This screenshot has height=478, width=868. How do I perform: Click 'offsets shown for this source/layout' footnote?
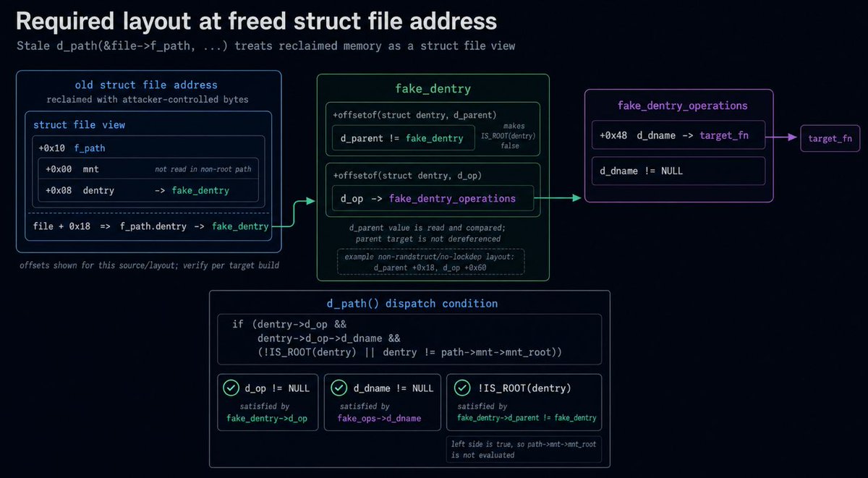pos(150,265)
